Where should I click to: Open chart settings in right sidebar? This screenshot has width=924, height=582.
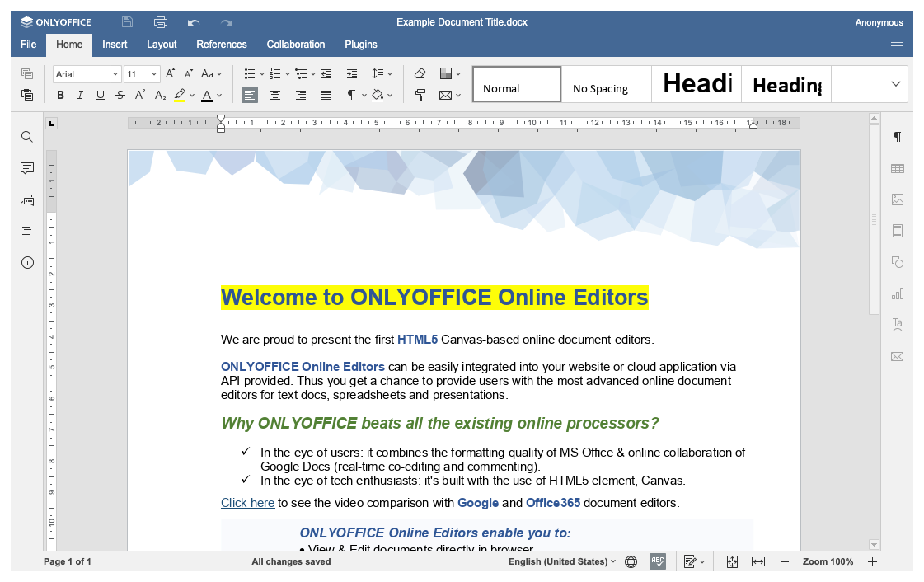(x=897, y=293)
